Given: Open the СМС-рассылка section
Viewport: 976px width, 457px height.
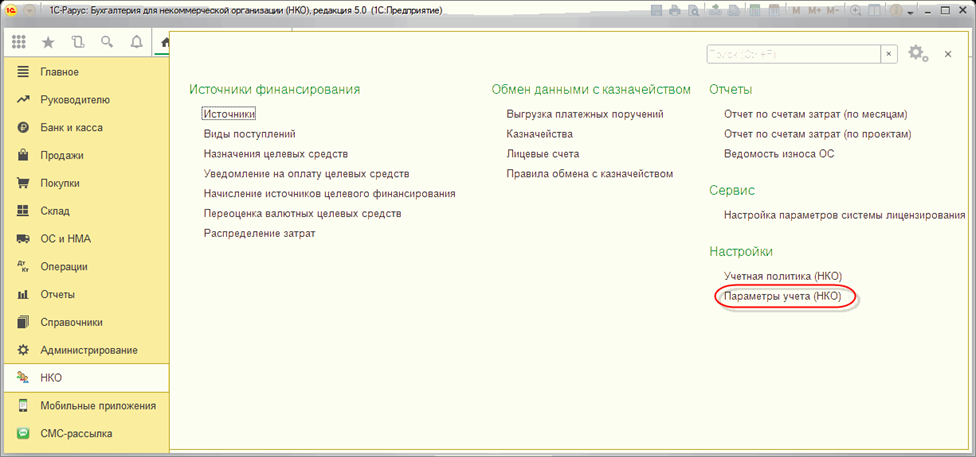Looking at the screenshot, I should (85, 433).
